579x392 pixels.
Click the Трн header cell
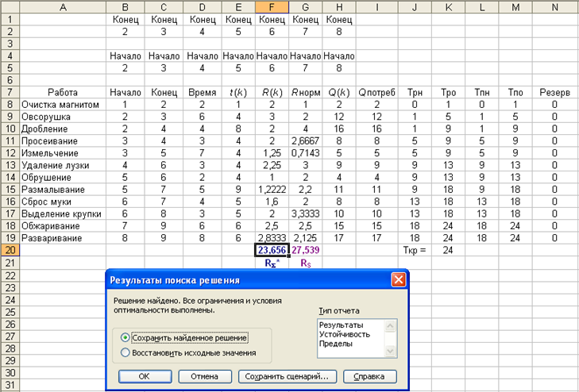tap(415, 92)
